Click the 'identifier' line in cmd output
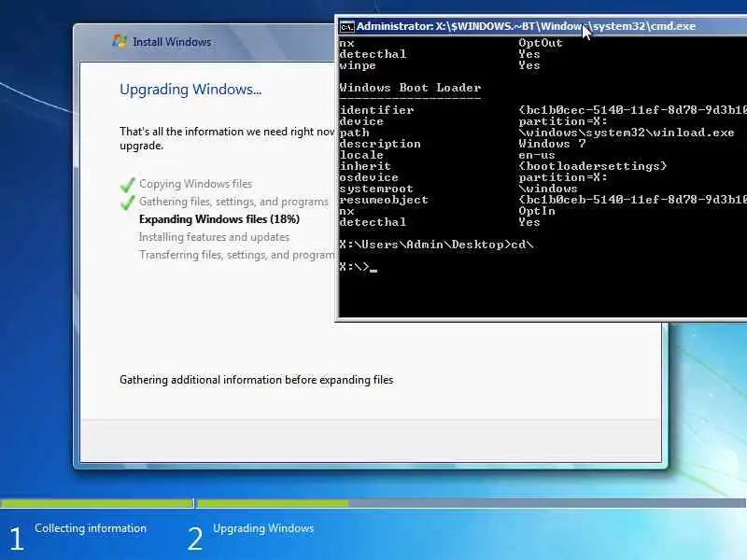The image size is (747, 560). (x=543, y=110)
